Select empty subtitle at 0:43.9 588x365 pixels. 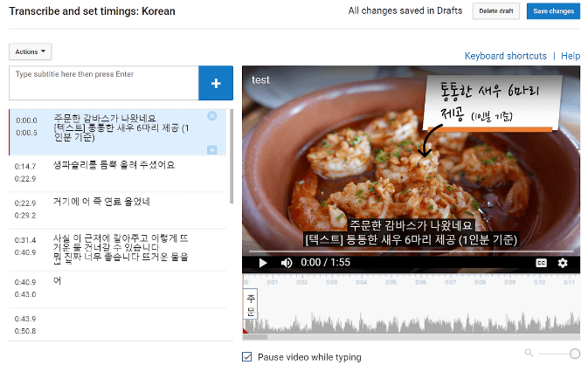click(117, 325)
